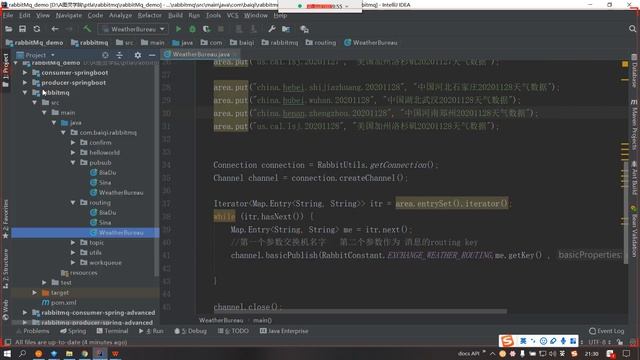Viewport: 640px width, 360px height.
Task: Open the Favorites side tool window
Action: pyautogui.click(x=5, y=219)
